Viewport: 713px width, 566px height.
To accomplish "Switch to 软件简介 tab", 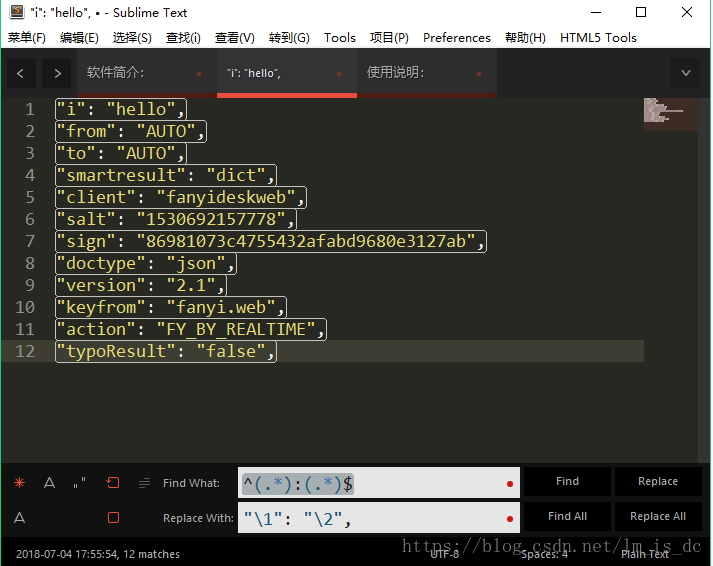I will [146, 73].
